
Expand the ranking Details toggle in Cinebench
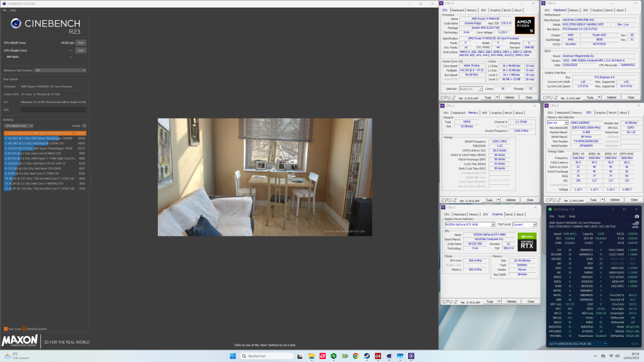pos(84,126)
